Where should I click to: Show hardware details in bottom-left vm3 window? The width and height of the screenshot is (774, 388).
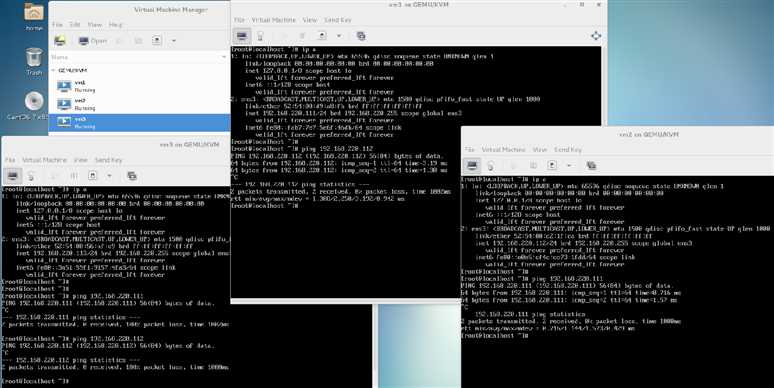tap(31, 176)
